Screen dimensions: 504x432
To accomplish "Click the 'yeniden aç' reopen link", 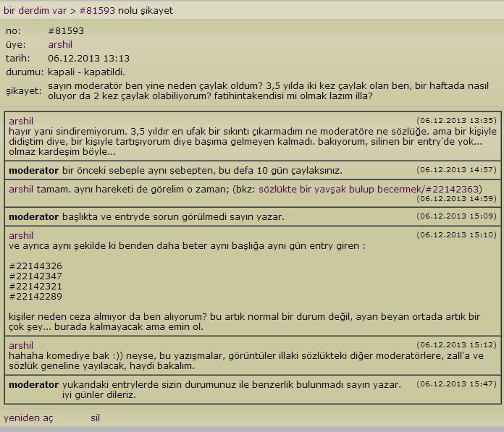I will click(28, 418).
